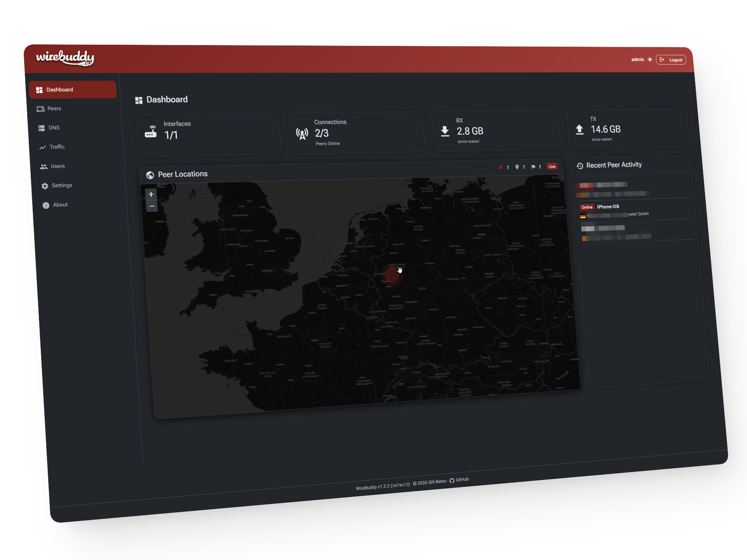The height and width of the screenshot is (560, 747).
Task: Toggle the Live status badge on the map
Action: coord(552,166)
